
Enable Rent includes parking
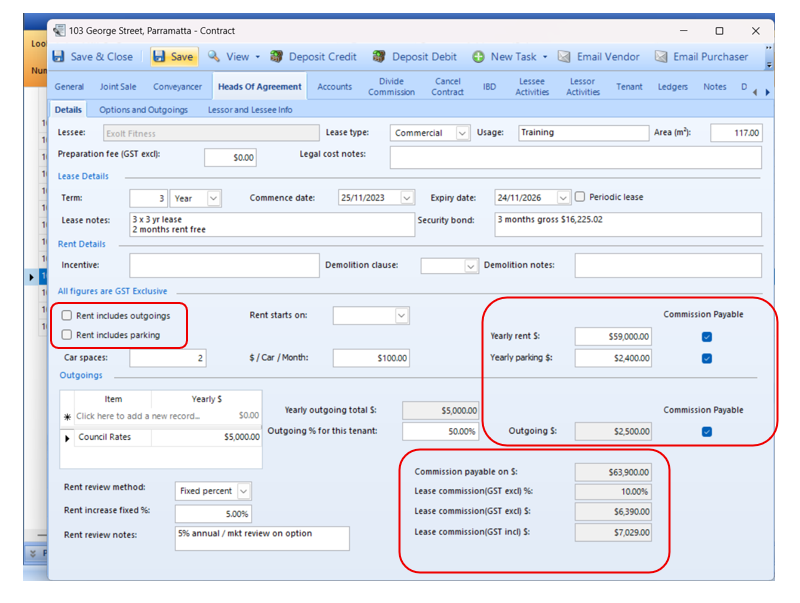pos(67,335)
